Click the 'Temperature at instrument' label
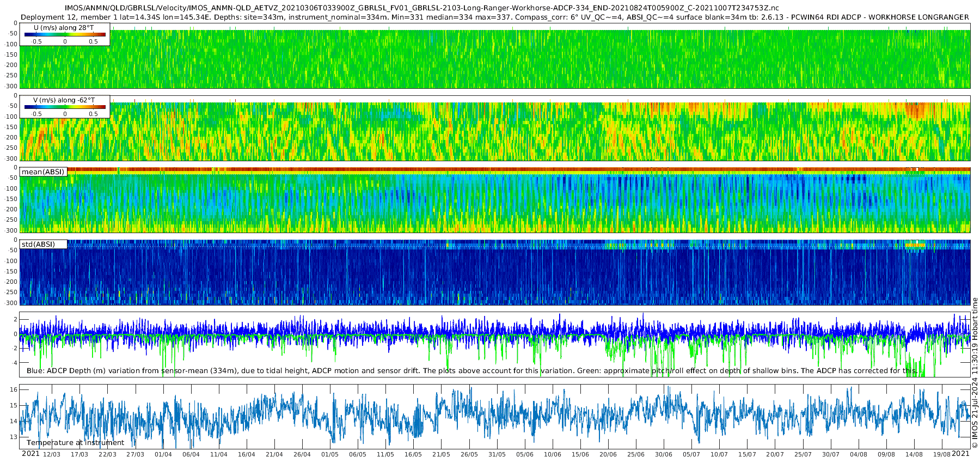This screenshot has width=980, height=463. (x=75, y=443)
